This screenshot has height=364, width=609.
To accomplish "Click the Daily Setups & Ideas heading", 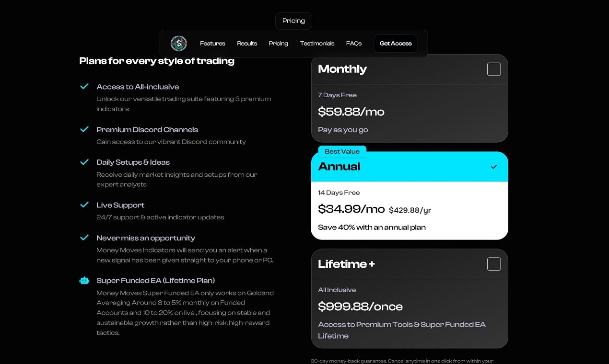I will coord(133,162).
